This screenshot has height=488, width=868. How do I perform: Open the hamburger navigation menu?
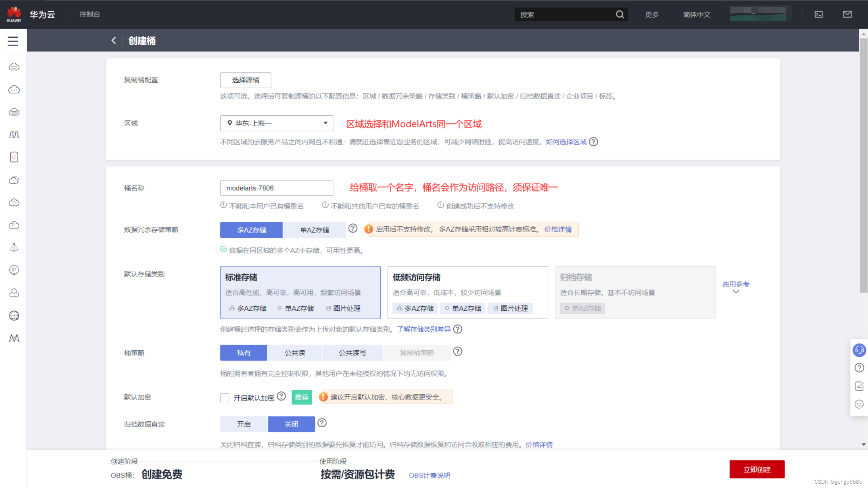point(13,41)
